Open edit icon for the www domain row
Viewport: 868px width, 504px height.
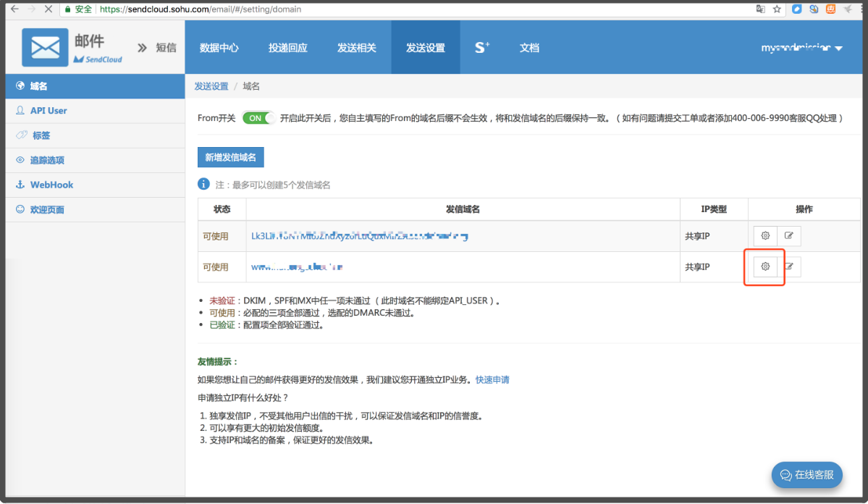[789, 266]
